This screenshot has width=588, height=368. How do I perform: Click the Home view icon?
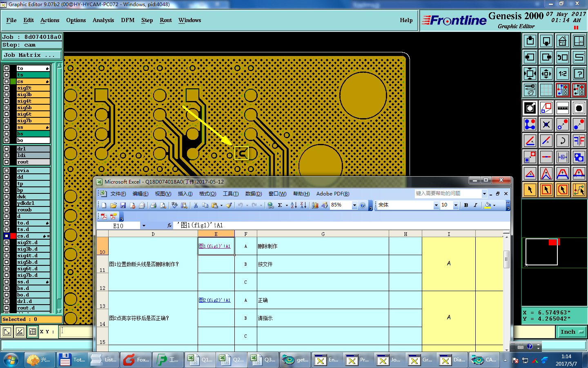tap(563, 41)
